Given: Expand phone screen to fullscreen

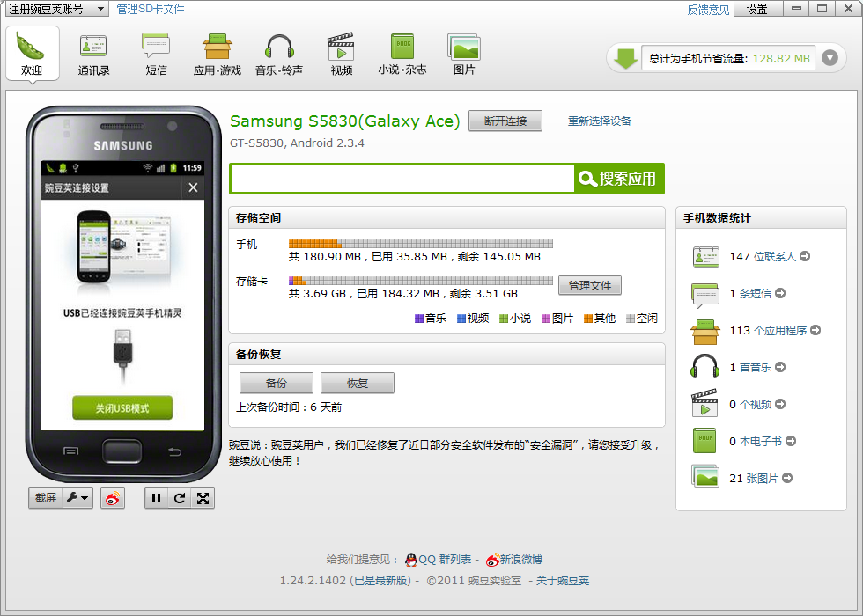Looking at the screenshot, I should coord(203,498).
